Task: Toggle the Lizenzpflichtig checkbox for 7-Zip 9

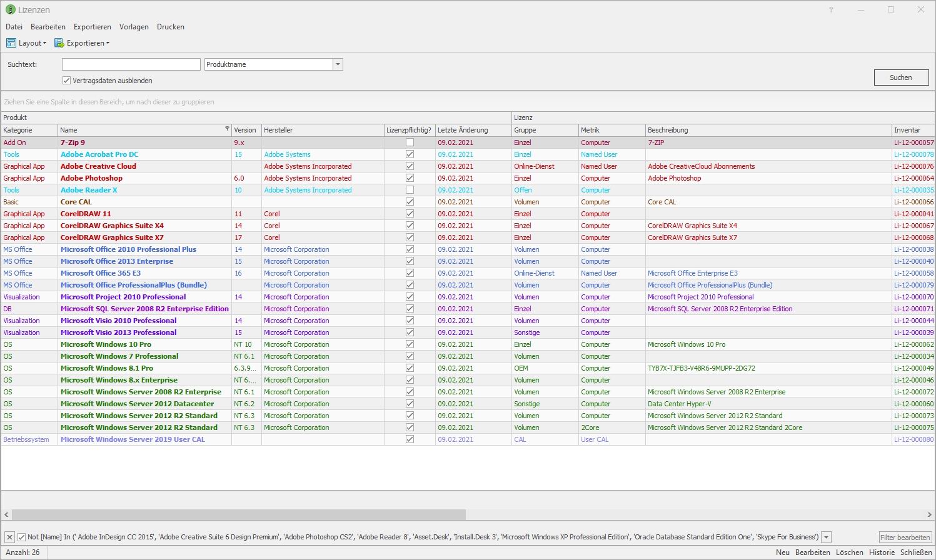Action: [410, 142]
